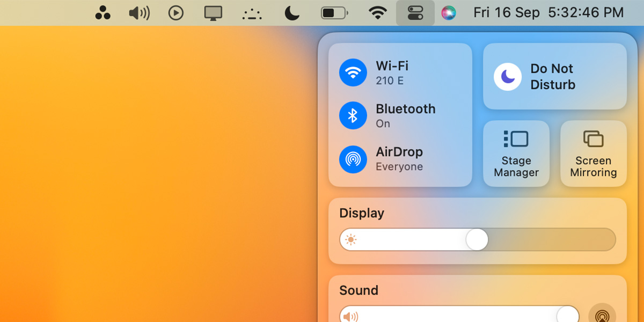Click the Sound section heading
644x322 pixels.
[x=358, y=290]
